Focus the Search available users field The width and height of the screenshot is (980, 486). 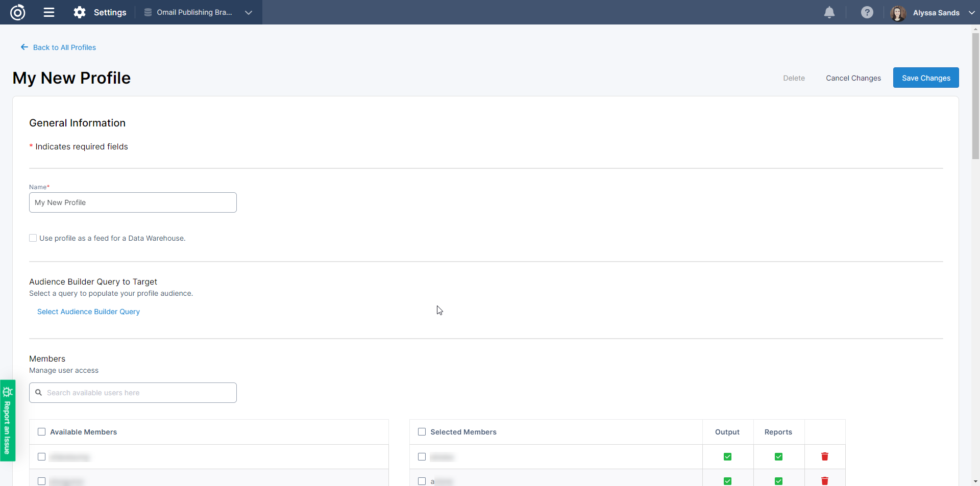click(138, 393)
